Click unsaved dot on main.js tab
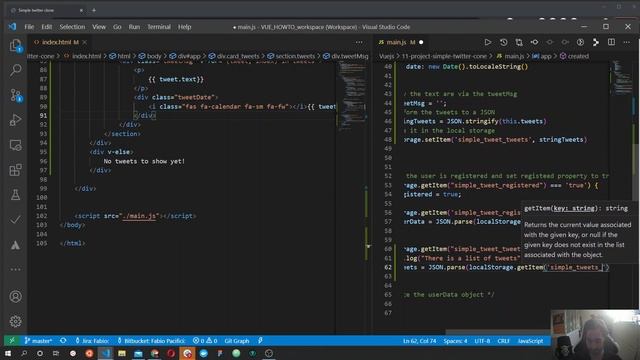Screen dimensions: 640x360 point(421,42)
